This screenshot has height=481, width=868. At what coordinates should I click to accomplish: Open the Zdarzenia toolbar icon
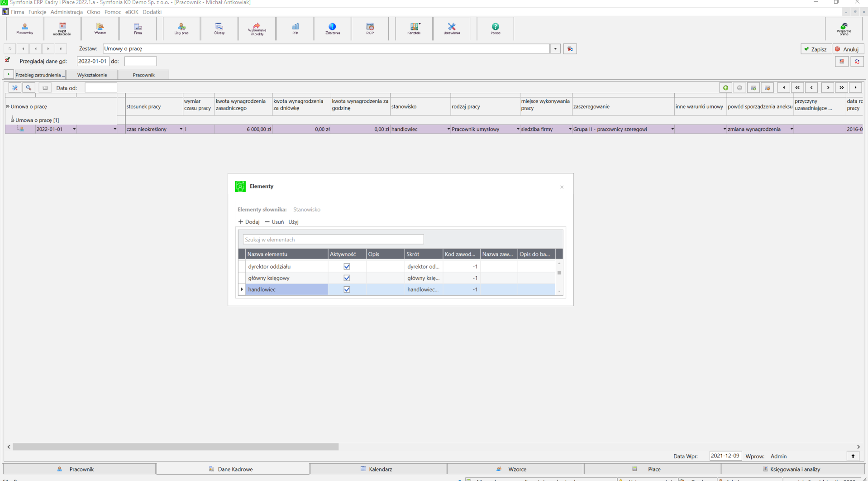point(333,29)
